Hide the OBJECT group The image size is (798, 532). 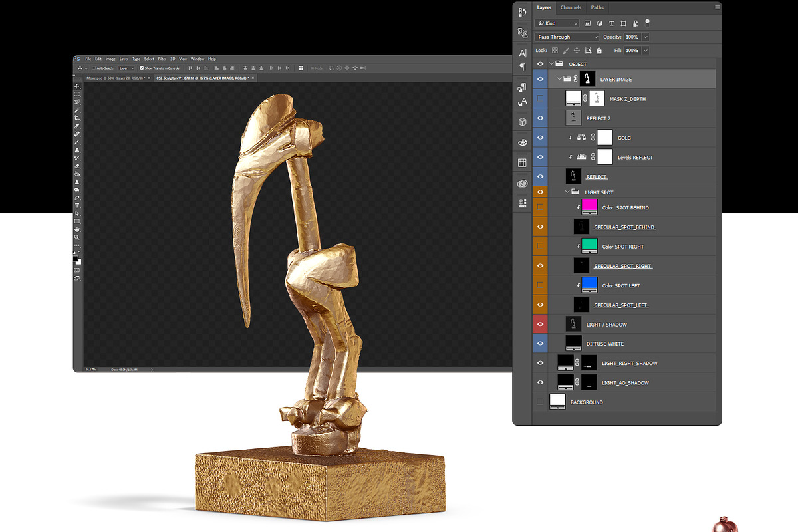[x=540, y=64]
